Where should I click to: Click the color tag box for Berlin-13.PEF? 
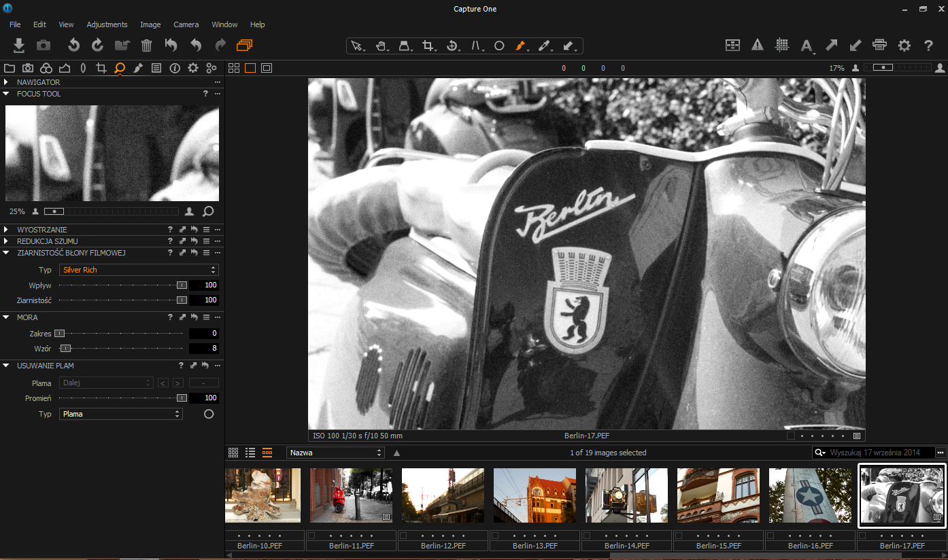495,536
